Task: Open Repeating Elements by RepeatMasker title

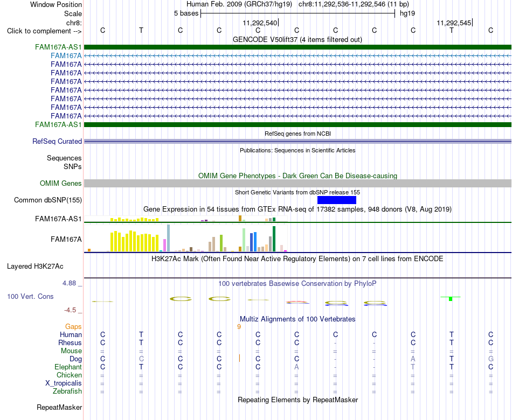Action: [297, 400]
